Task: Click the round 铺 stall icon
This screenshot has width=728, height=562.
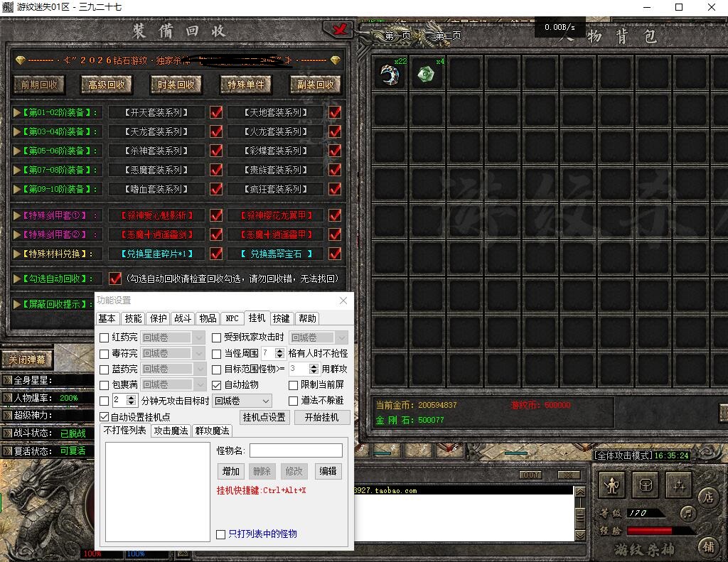Action: (x=708, y=547)
